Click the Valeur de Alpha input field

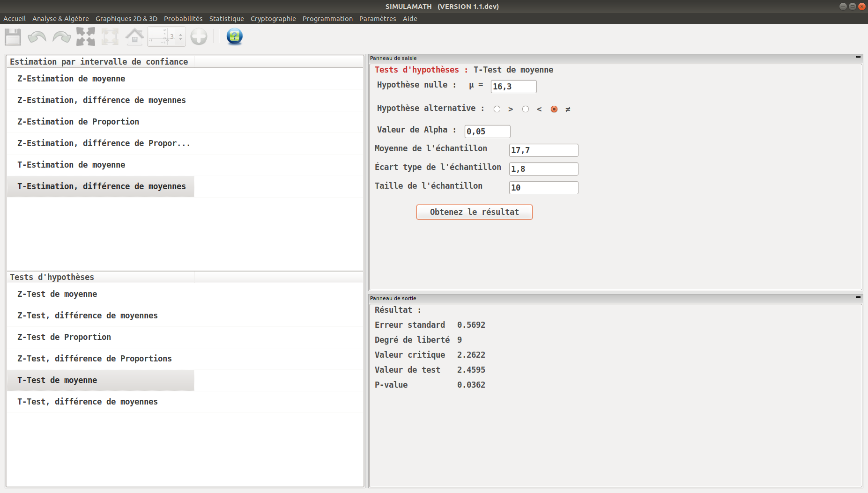click(487, 132)
